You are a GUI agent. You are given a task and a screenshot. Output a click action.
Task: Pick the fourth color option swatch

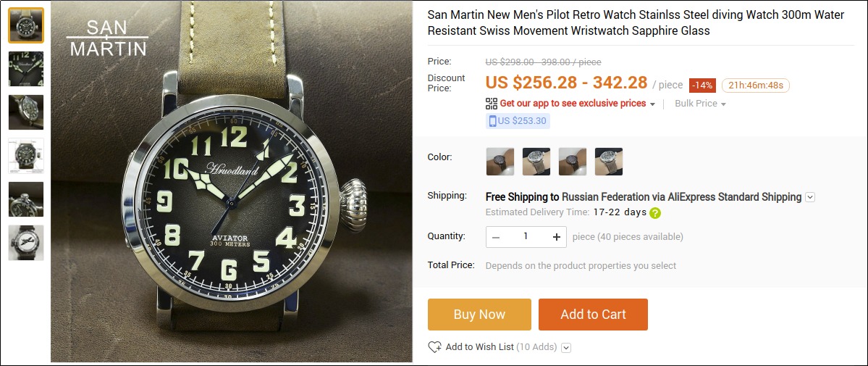609,162
